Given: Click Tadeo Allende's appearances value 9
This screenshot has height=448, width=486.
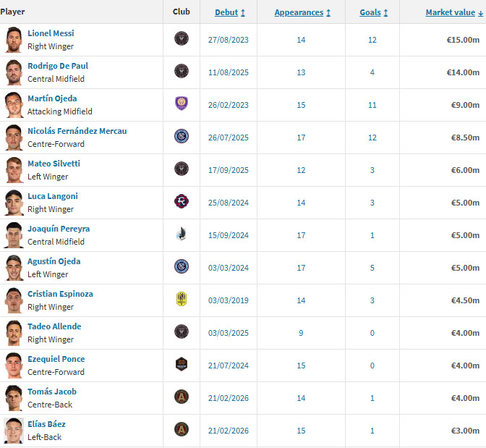Looking at the screenshot, I should [301, 333].
